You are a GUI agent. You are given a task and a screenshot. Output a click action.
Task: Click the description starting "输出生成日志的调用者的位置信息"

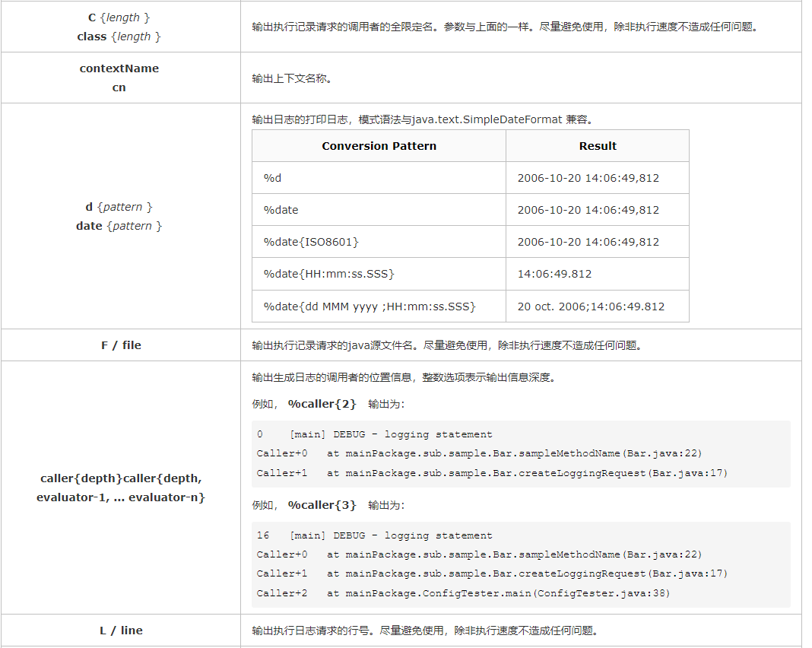tap(404, 377)
